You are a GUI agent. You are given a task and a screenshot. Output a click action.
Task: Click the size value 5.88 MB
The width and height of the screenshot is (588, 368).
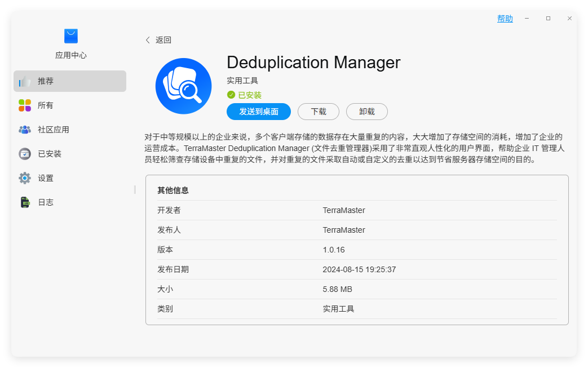point(338,289)
